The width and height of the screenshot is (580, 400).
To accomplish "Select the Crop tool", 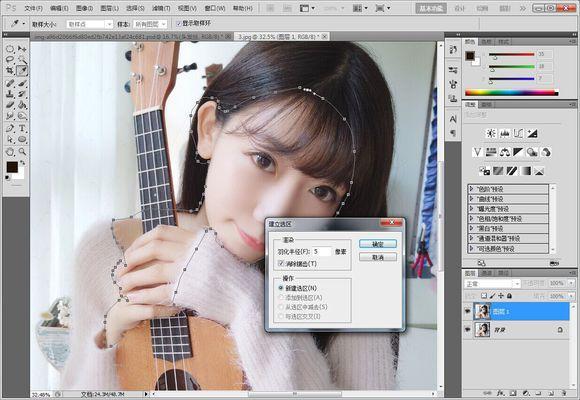I will [10, 71].
